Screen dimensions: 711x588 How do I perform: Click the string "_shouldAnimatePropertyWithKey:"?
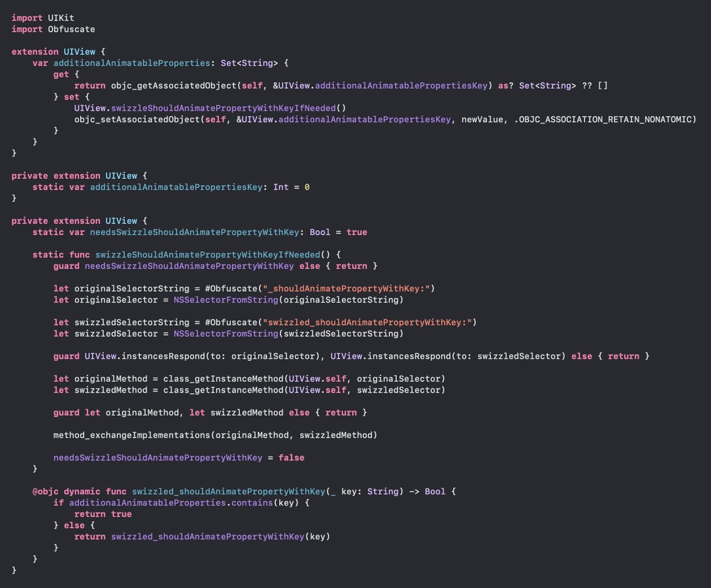(x=347, y=288)
